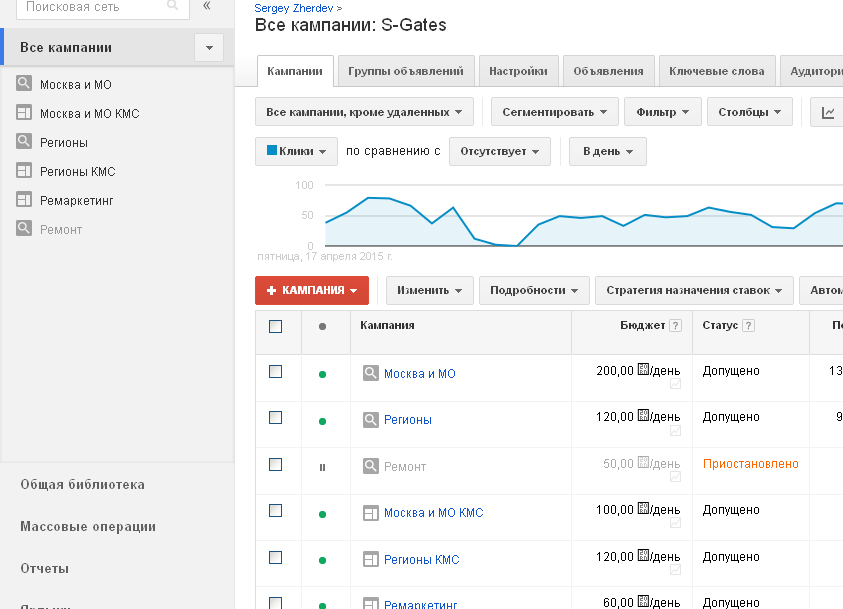Click search campaign icon in Регионы table row
The height and width of the screenshot is (609, 843).
370,419
